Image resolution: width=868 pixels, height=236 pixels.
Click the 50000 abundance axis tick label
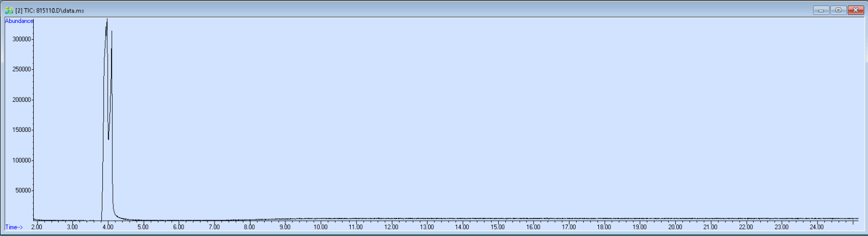pos(23,190)
